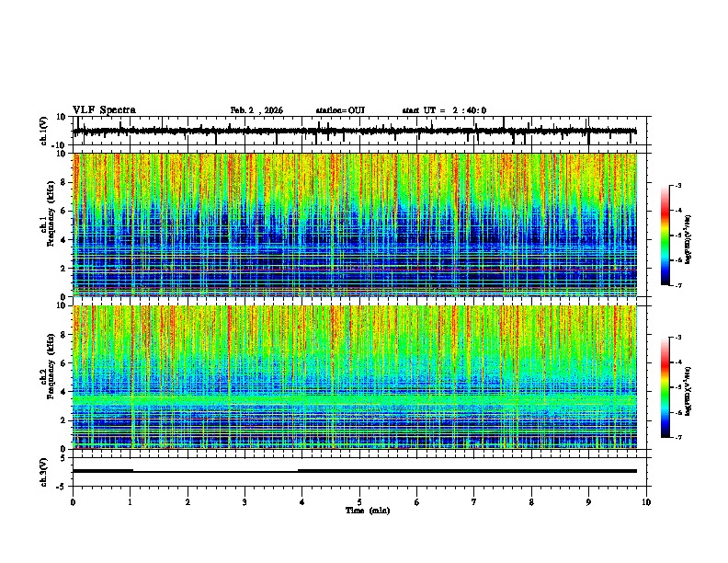Screen dimensions: 728x563
Task: Click the 'start UT = 2 :40: 0' text
Action: [444, 110]
